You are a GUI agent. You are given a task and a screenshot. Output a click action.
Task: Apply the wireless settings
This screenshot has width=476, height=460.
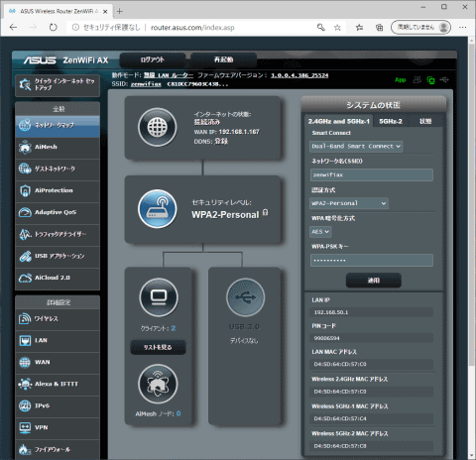[374, 281]
